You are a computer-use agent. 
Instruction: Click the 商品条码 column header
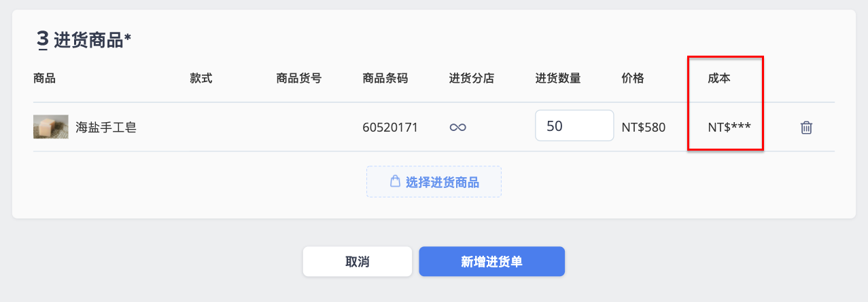(385, 78)
